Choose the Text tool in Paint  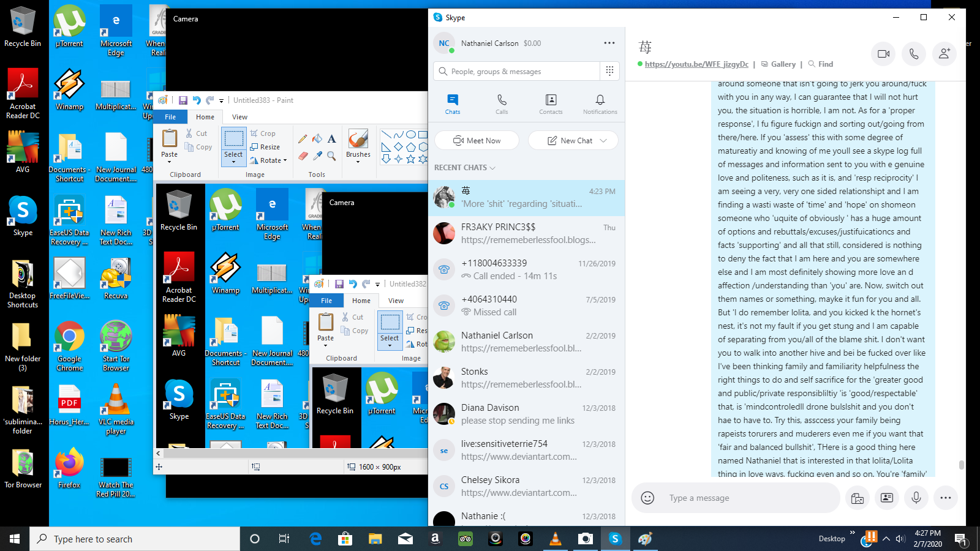[x=331, y=139]
